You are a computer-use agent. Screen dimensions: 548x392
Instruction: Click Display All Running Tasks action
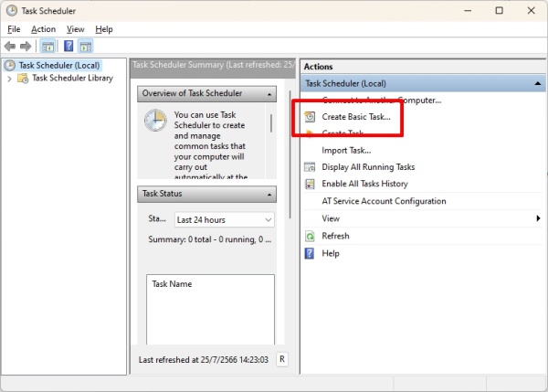click(x=368, y=167)
